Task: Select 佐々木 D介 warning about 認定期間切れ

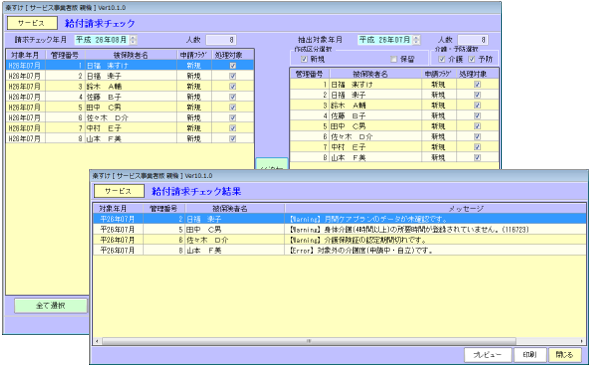Action: 339,240
